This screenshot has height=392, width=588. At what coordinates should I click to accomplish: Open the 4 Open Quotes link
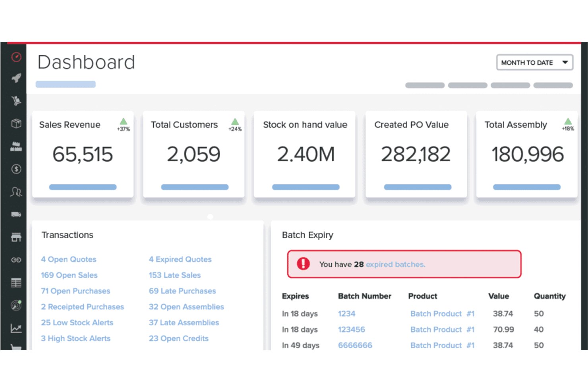point(69,259)
